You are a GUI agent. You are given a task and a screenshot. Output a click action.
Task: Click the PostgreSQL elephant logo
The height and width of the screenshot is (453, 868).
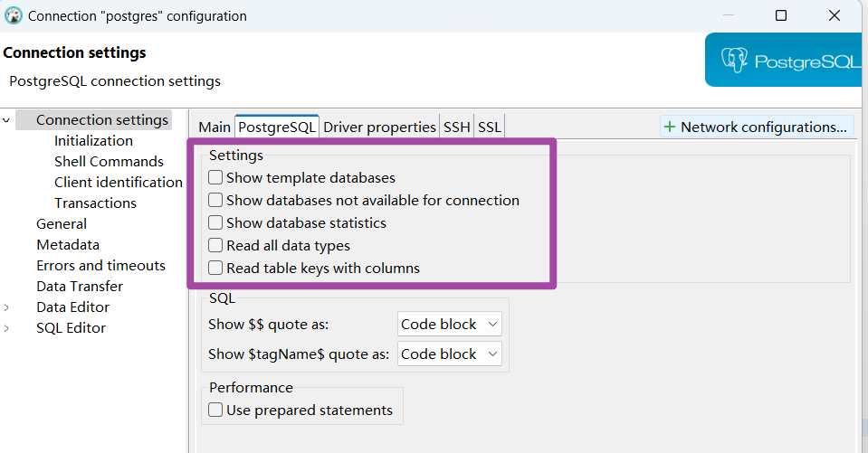click(733, 61)
